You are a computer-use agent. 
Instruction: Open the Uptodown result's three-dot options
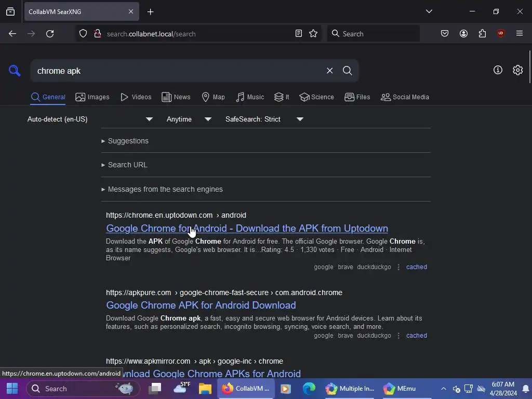[398, 267]
